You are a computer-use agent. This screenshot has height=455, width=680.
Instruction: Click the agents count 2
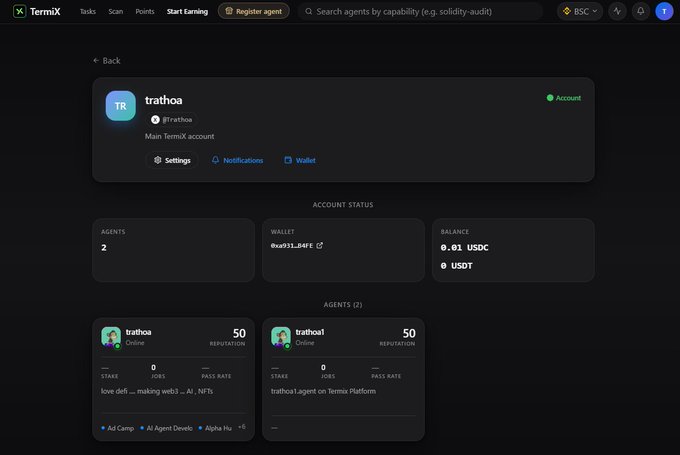[104, 248]
